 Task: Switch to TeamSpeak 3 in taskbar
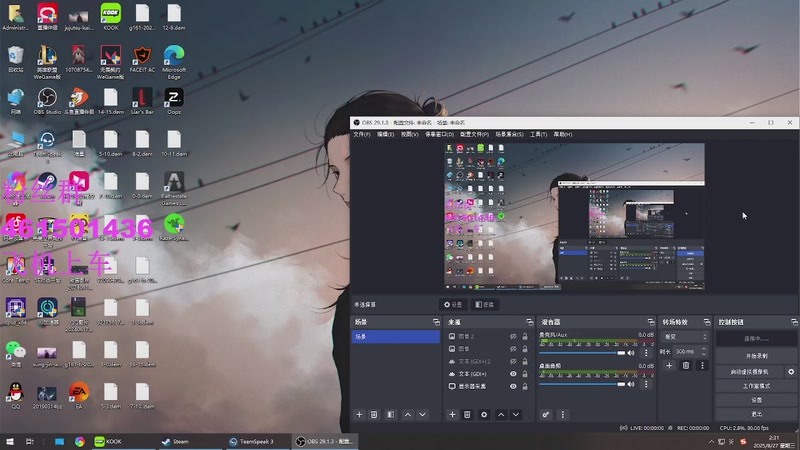coord(258,441)
